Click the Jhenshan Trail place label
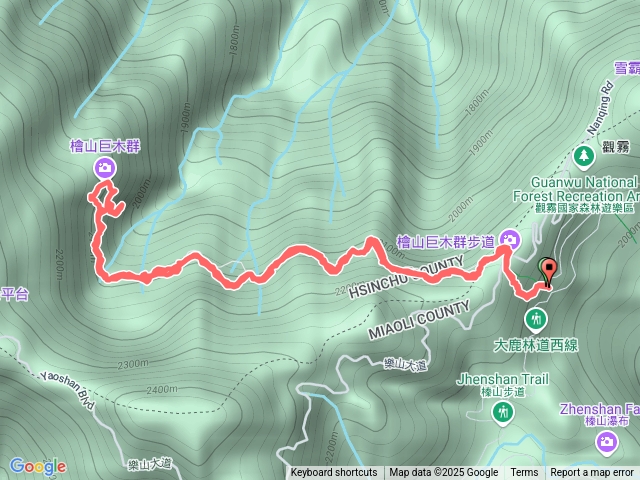Viewport: 640px width, 480px height. pyautogui.click(x=502, y=384)
